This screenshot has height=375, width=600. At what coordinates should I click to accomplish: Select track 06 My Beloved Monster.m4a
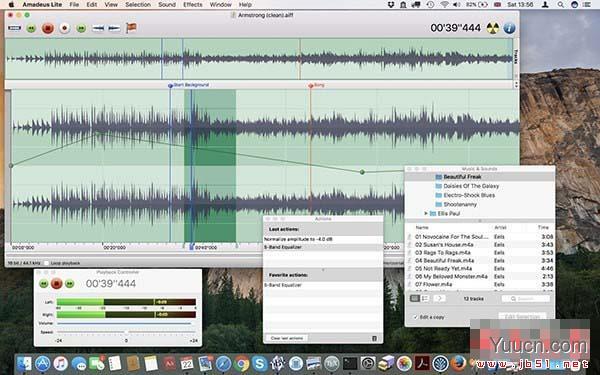point(480,276)
